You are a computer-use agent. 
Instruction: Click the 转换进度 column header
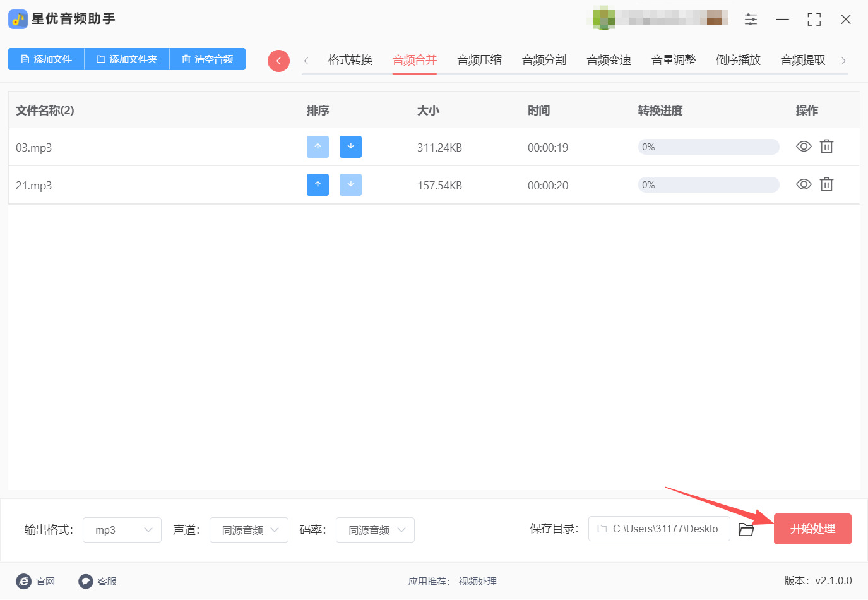coord(660,111)
